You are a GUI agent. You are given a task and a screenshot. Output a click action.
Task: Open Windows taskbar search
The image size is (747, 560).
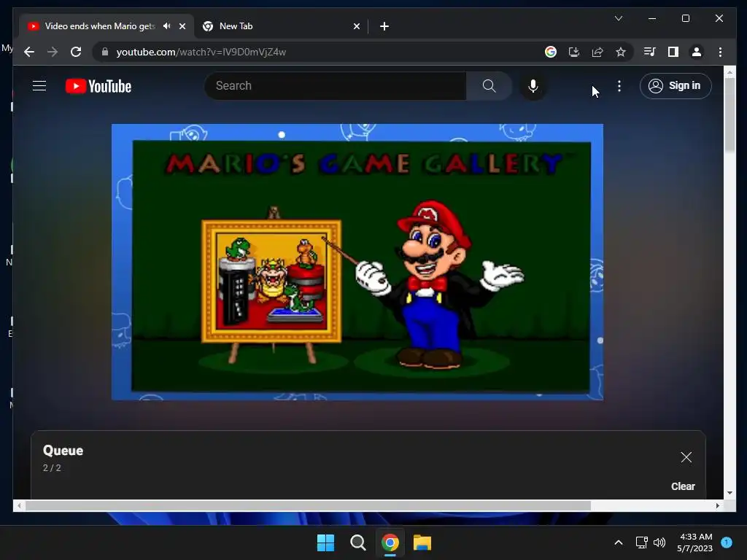(357, 542)
